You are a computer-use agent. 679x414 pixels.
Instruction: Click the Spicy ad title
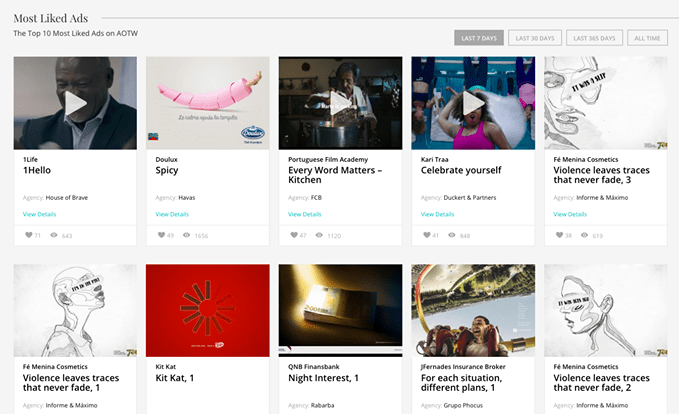[167, 171]
